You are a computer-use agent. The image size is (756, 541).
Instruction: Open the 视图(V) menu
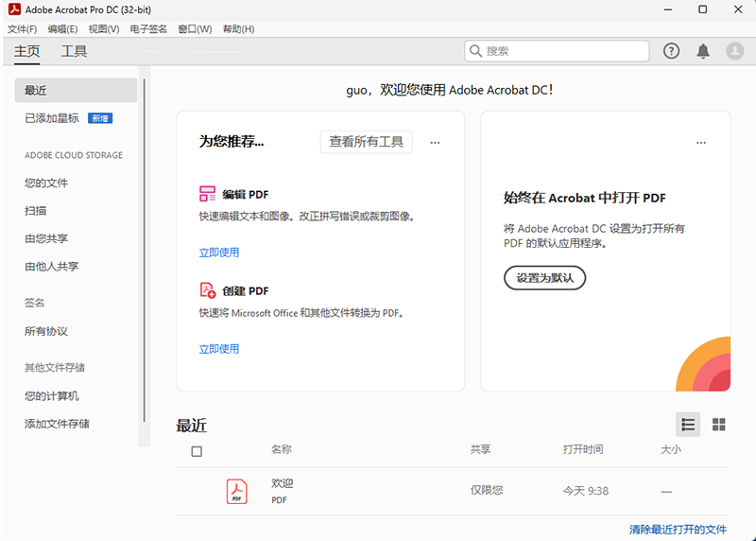(104, 29)
